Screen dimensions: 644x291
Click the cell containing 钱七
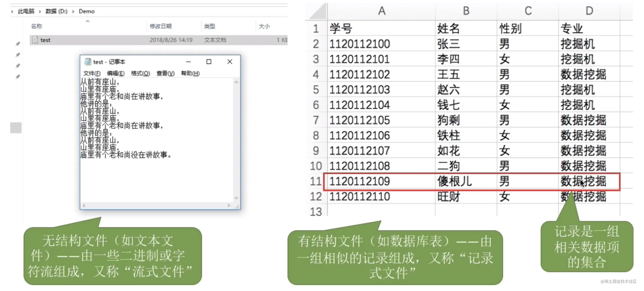click(x=466, y=105)
